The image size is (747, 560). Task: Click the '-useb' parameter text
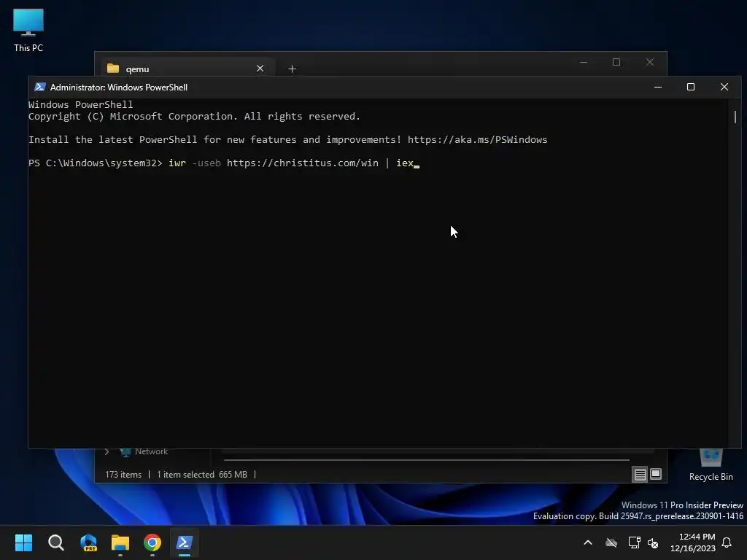point(206,163)
